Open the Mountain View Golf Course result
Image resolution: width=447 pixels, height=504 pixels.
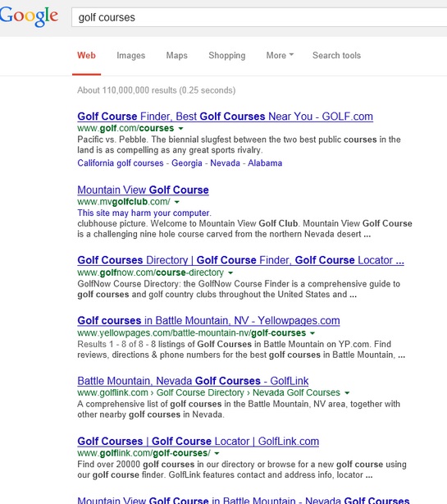coord(143,190)
